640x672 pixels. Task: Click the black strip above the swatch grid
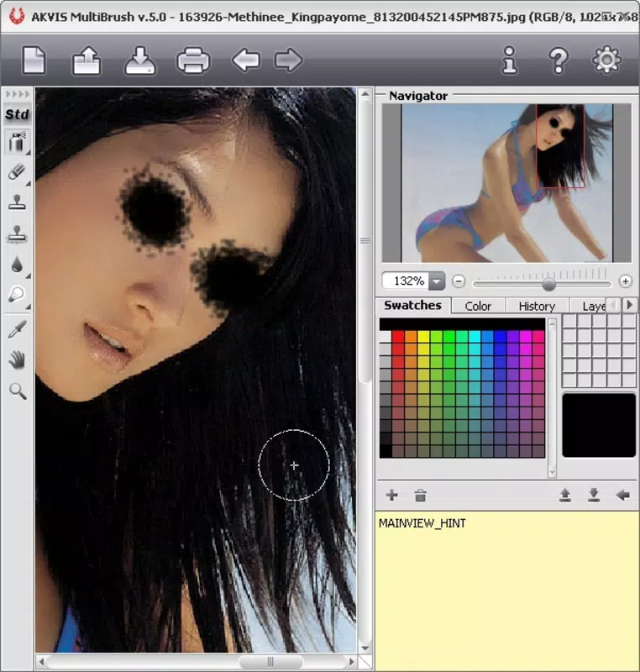pos(462,323)
